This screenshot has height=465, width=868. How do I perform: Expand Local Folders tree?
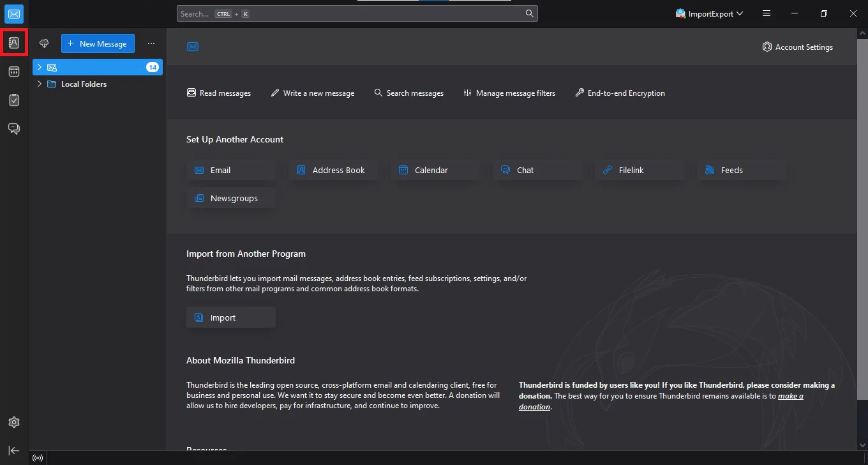pos(39,84)
